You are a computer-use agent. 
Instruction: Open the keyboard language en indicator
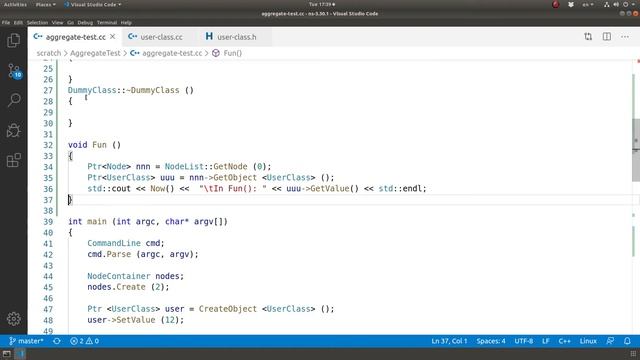click(588, 4)
